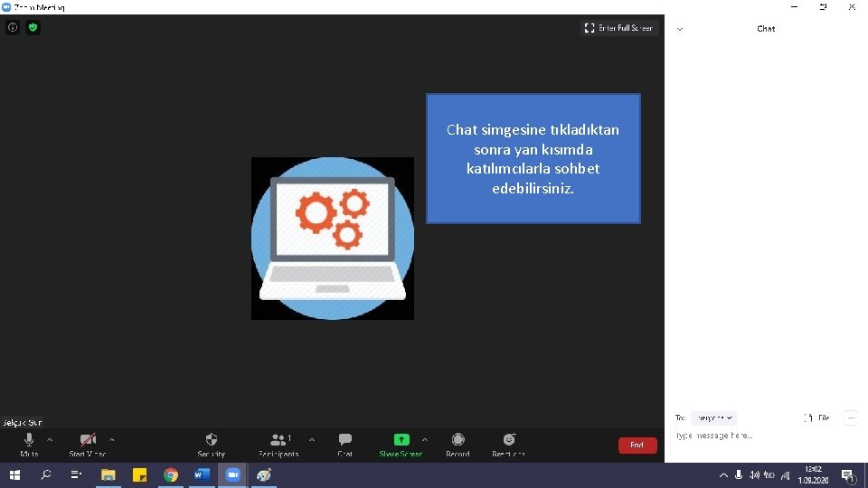
Task: Open meeting information icon
Action: (x=13, y=27)
